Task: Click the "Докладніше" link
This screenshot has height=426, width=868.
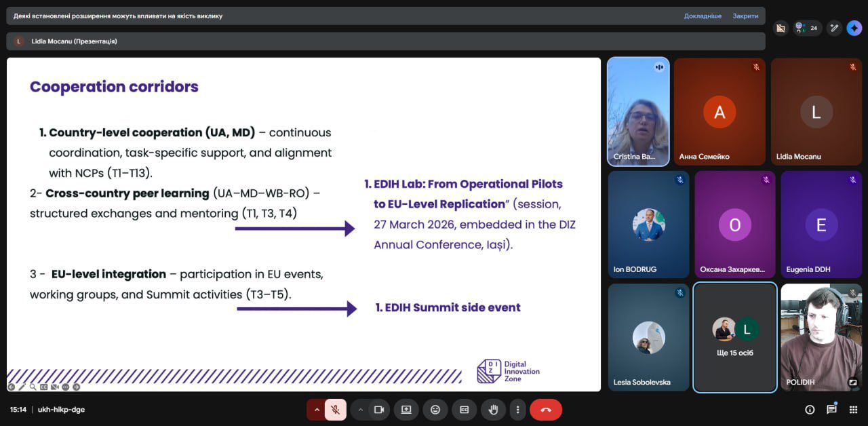Action: click(703, 16)
